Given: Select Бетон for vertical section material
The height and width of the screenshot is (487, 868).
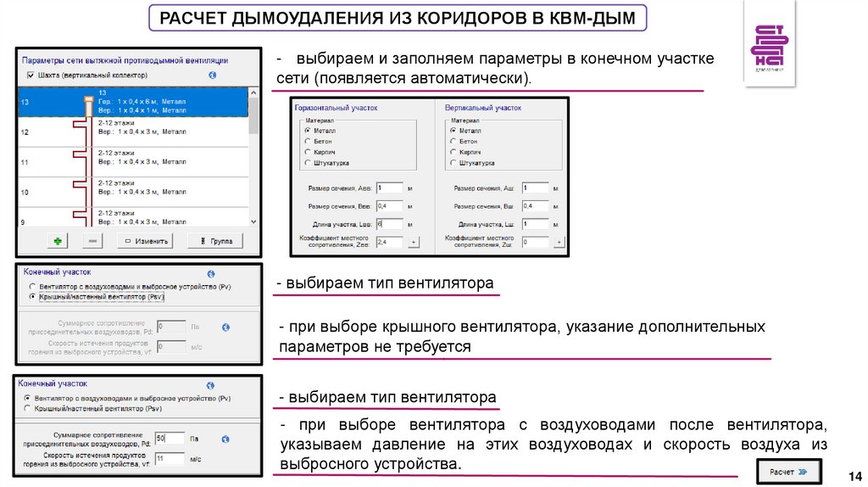Looking at the screenshot, I should [x=453, y=142].
